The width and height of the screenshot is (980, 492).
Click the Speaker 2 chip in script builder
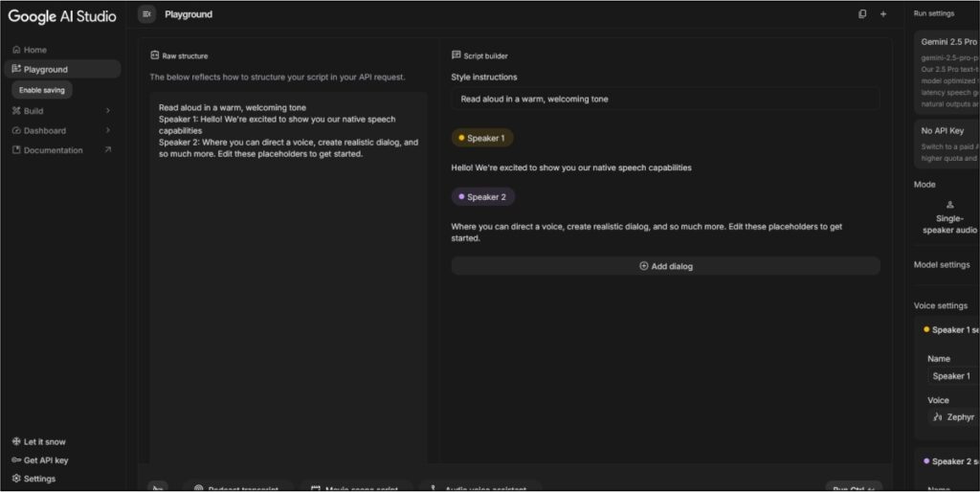pos(483,197)
